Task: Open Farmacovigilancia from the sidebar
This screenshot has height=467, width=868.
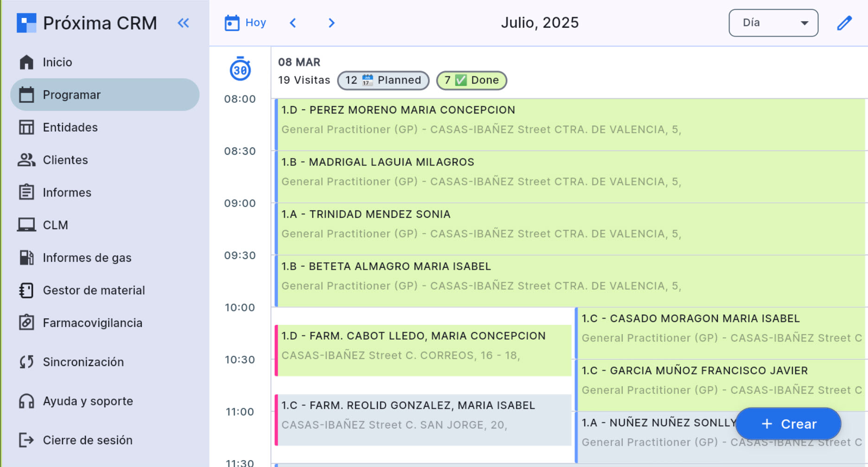Action: pos(92,323)
